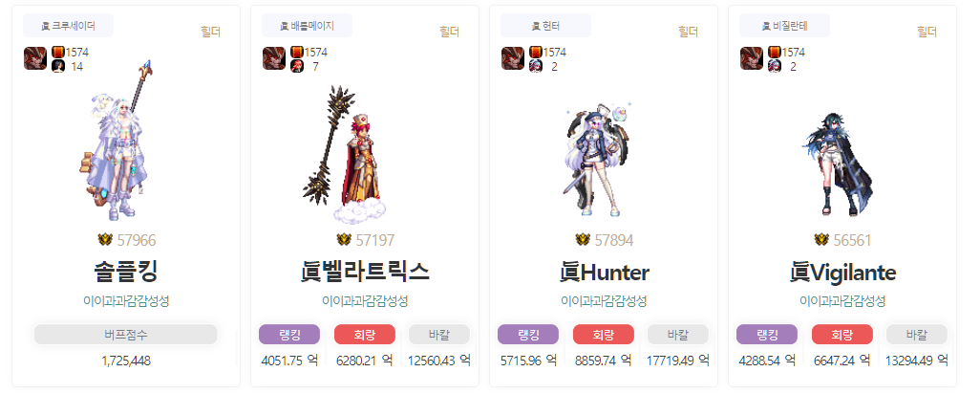Screen dimensions: 980x394
Task: Click the small character icon beside 7
Action: point(297,66)
